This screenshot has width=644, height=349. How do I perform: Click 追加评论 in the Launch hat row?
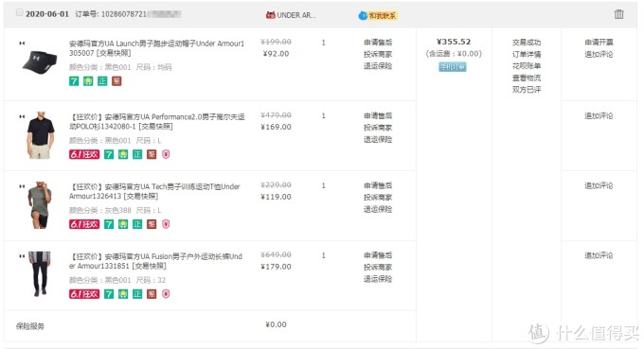[x=599, y=54]
